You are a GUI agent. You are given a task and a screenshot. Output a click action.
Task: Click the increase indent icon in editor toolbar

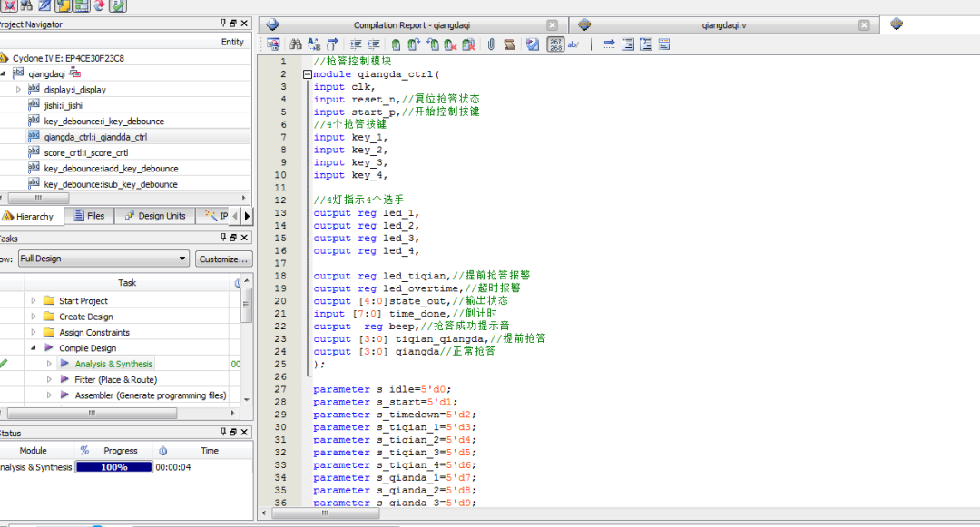[356, 44]
